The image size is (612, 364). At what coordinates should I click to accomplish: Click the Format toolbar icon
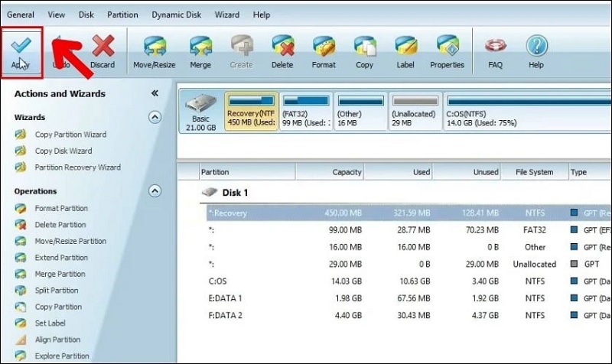[324, 47]
